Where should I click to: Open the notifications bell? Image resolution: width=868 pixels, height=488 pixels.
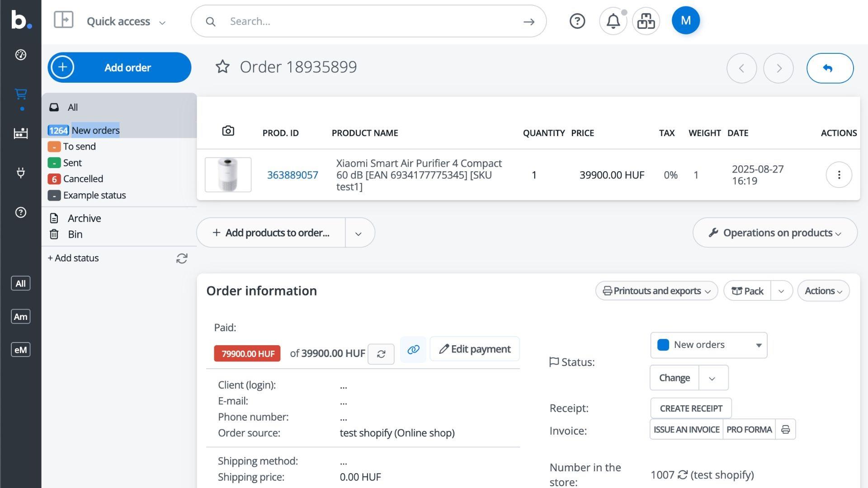pos(613,21)
